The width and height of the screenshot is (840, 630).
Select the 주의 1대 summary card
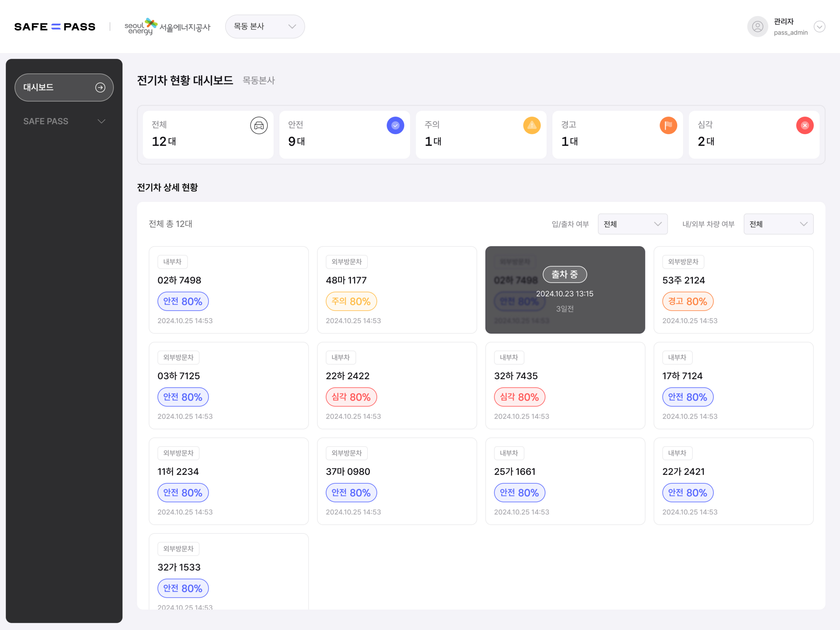pyautogui.click(x=481, y=135)
